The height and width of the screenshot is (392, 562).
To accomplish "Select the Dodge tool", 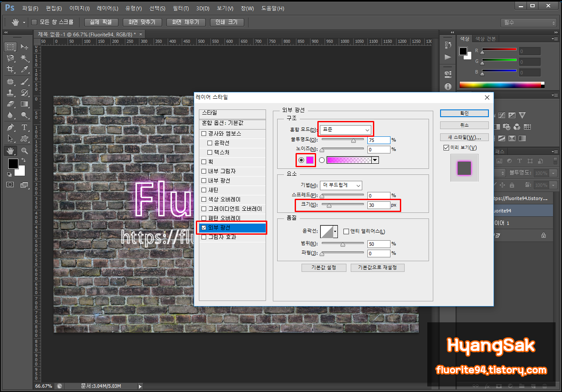I will (24, 115).
